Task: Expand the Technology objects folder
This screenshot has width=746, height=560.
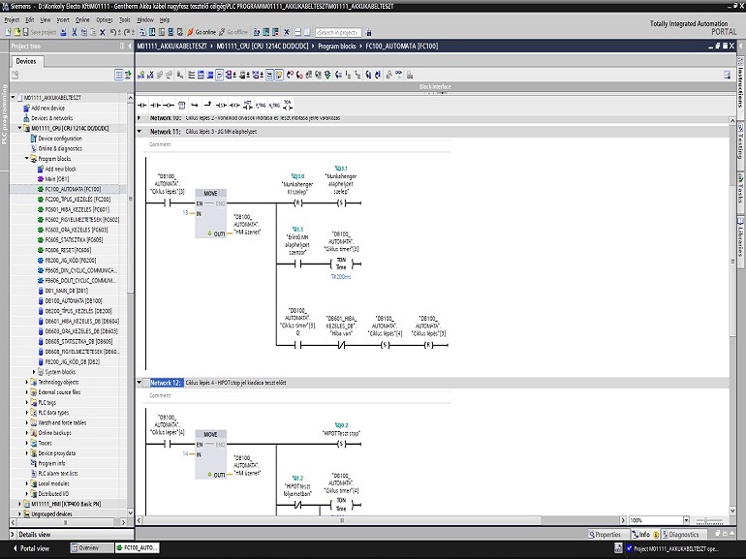Action: [x=27, y=382]
